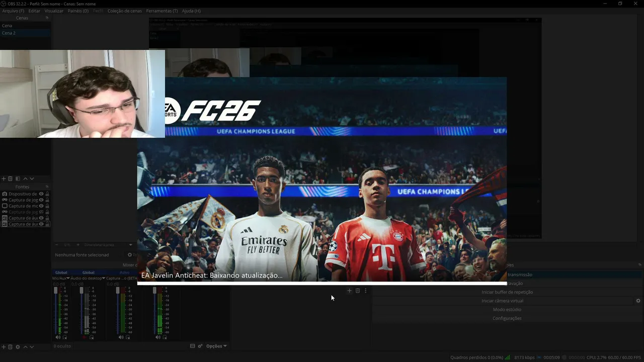Open the Opções dropdown in audio mixer
Viewport: 644px width, 362px height.
(x=216, y=346)
